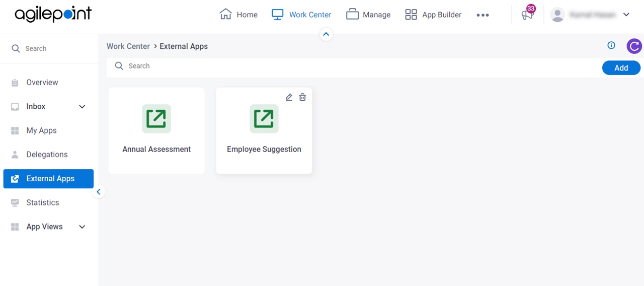Open the Annual Assessment app card
The height and width of the screenshot is (286, 644).
coord(156,131)
